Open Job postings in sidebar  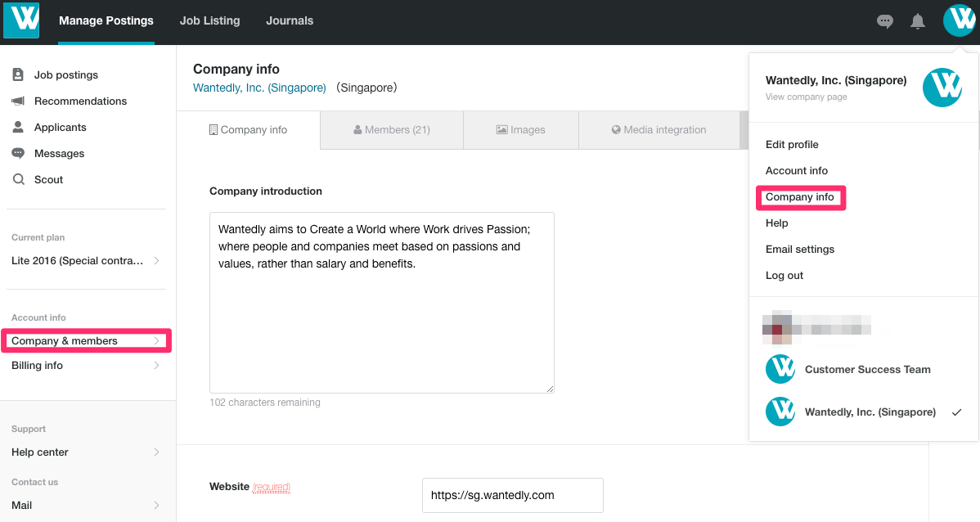point(65,74)
